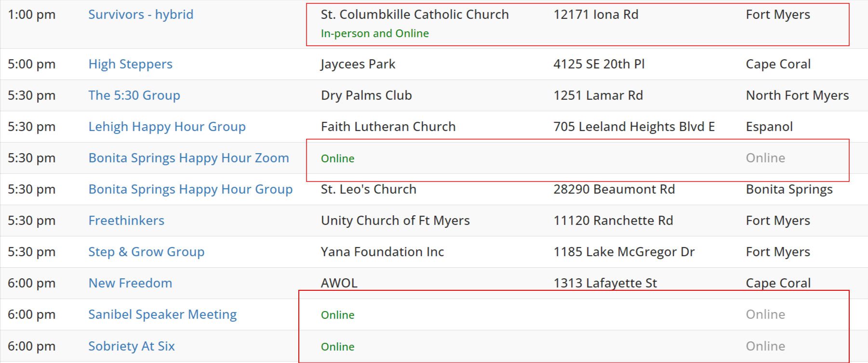Click St. Columbkille Catholic Church location
The width and height of the screenshot is (868, 363).
(414, 14)
